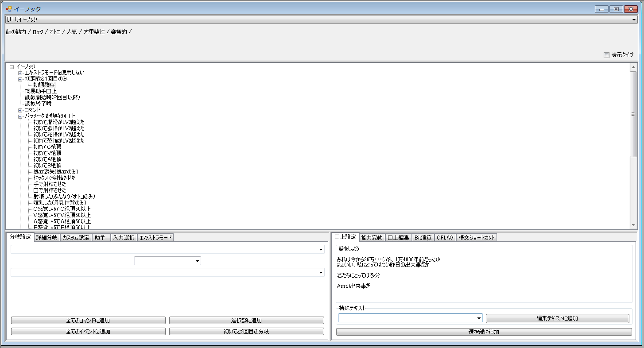This screenshot has height=348, width=644.
Task: Open the [111]イーノック character dropdown
Action: coord(634,19)
